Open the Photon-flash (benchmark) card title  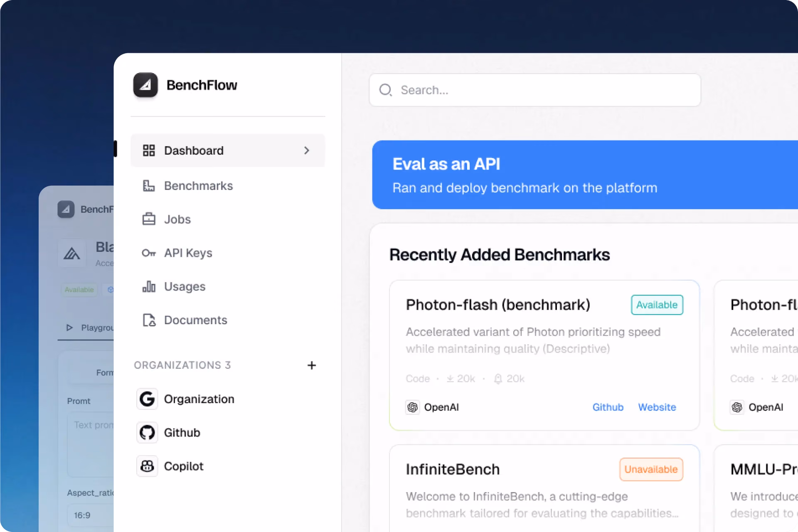pos(498,305)
